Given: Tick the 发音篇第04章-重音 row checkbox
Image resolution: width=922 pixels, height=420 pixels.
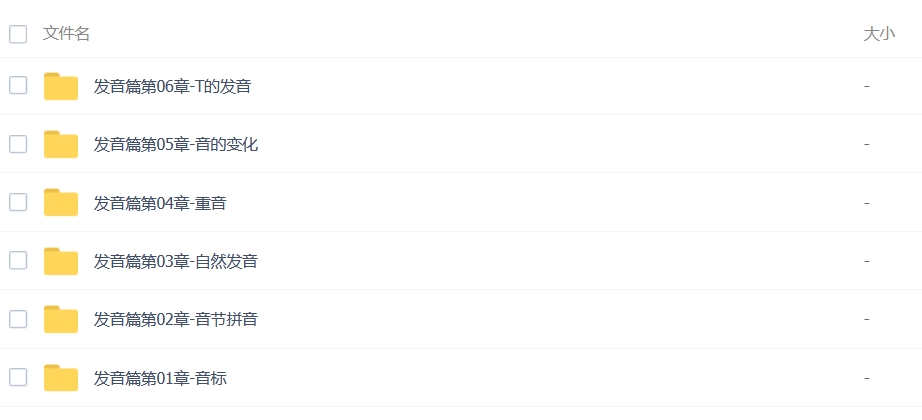Looking at the screenshot, I should pos(18,202).
